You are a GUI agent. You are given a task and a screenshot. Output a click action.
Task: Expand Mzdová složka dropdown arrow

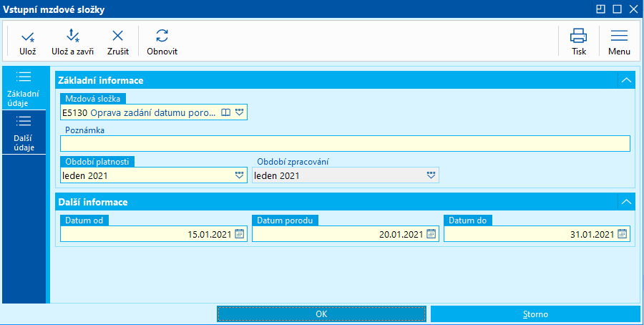240,112
